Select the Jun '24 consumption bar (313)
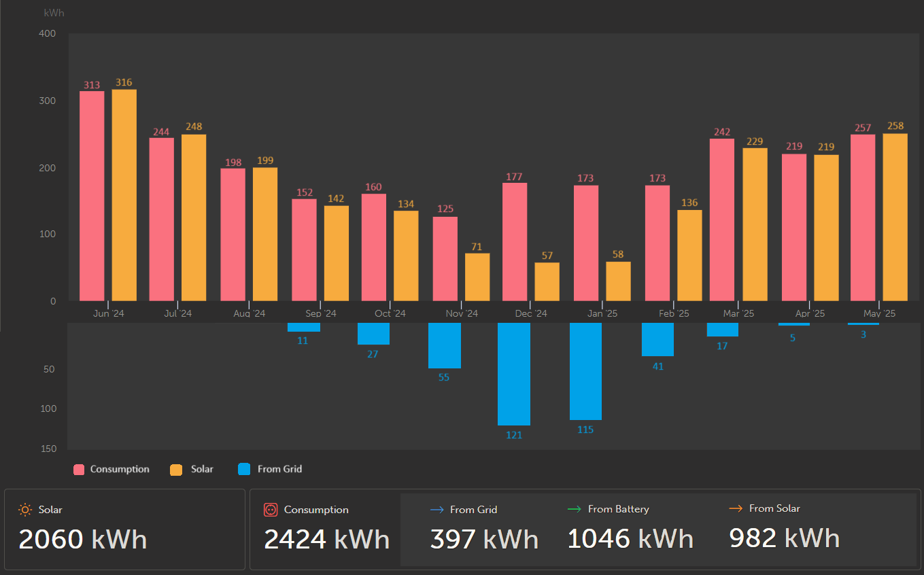 (x=92, y=196)
